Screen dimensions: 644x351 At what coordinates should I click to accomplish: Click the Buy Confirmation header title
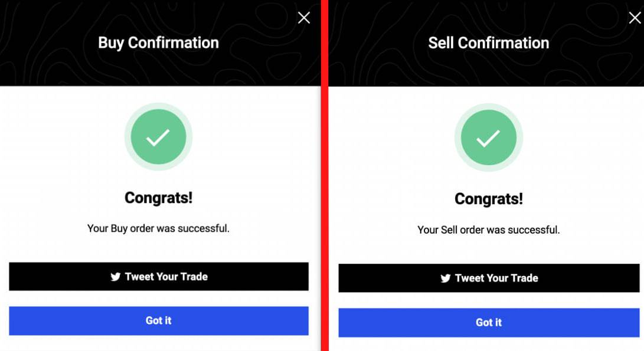(159, 42)
